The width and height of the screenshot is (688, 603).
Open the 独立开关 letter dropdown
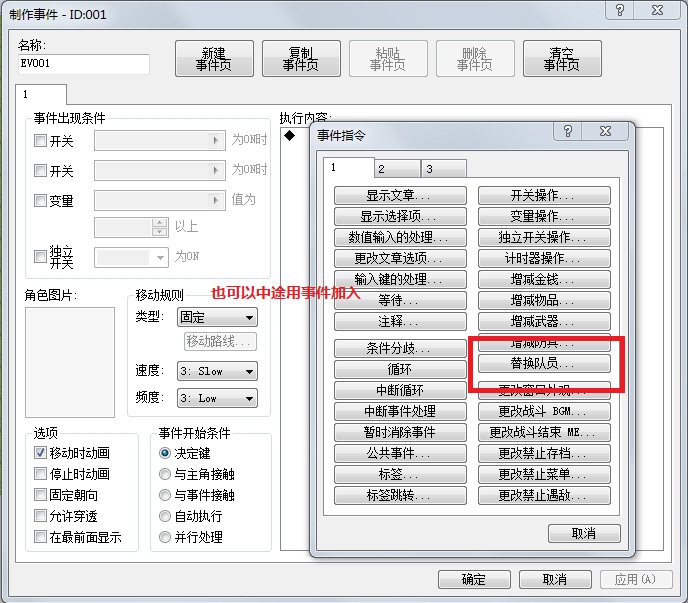point(131,257)
